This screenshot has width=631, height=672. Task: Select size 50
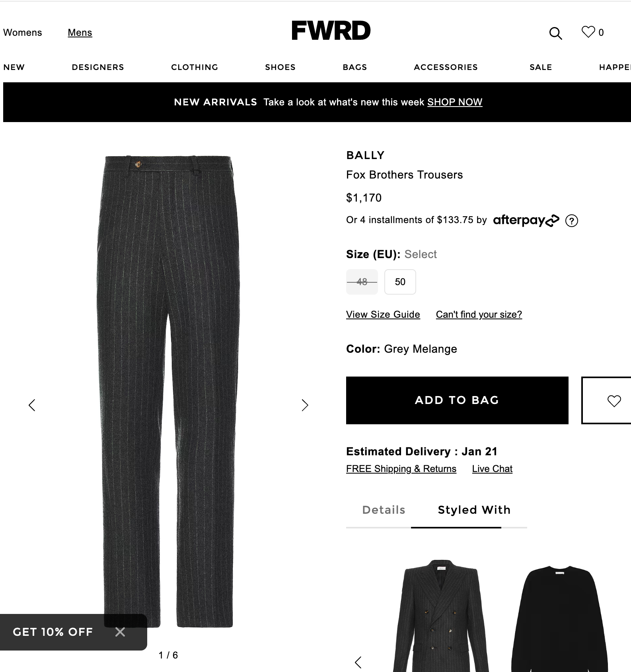click(x=400, y=282)
